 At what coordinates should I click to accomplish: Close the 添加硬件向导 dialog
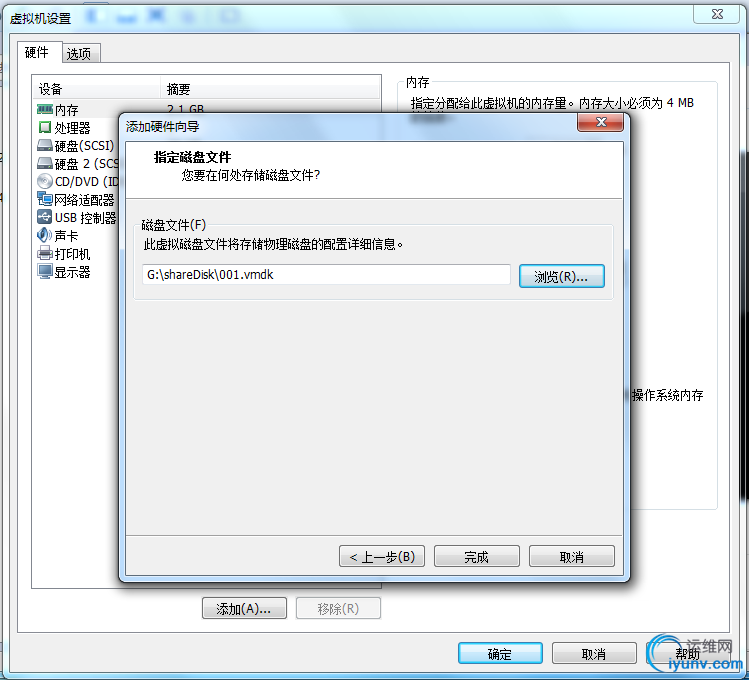coord(600,122)
